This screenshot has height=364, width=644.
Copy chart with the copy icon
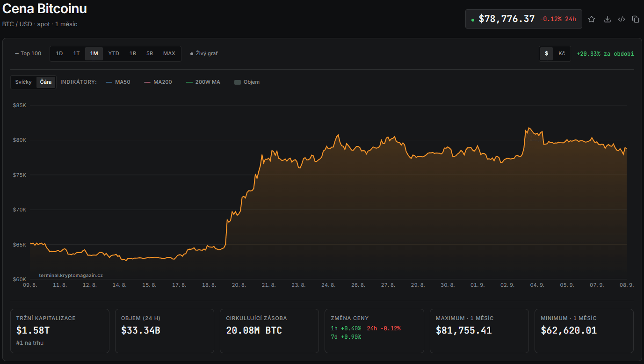tap(636, 19)
